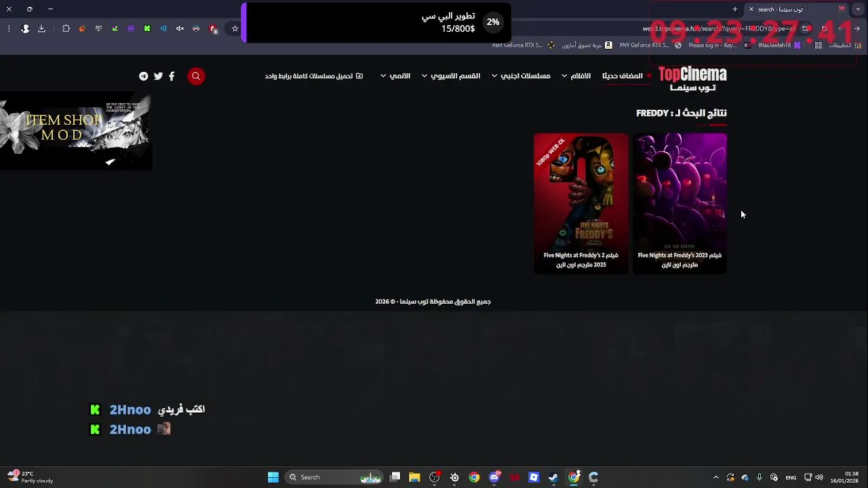Image resolution: width=868 pixels, height=488 pixels.
Task: Select the search - توب سينما tab
Action: point(797,9)
